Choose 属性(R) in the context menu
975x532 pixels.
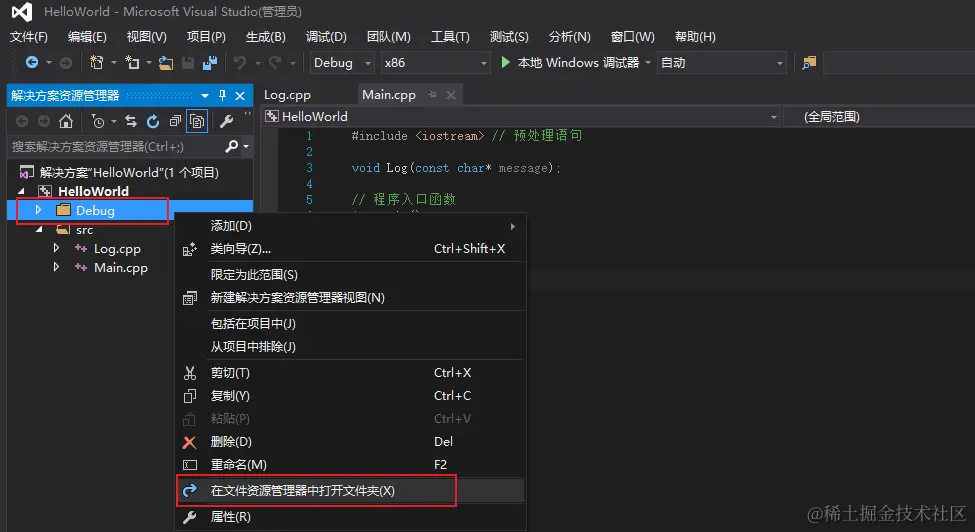[351, 516]
